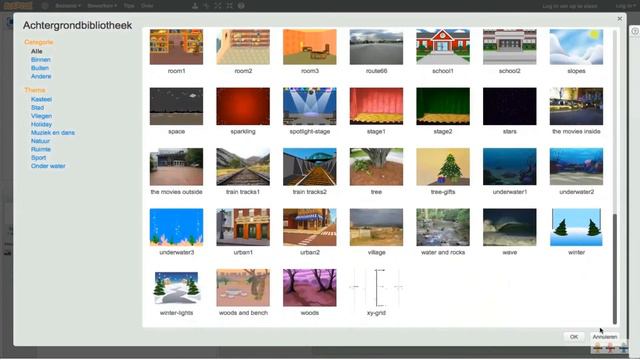The image size is (640, 360).
Task: Select the train tracks1 backdrop
Action: (x=243, y=167)
